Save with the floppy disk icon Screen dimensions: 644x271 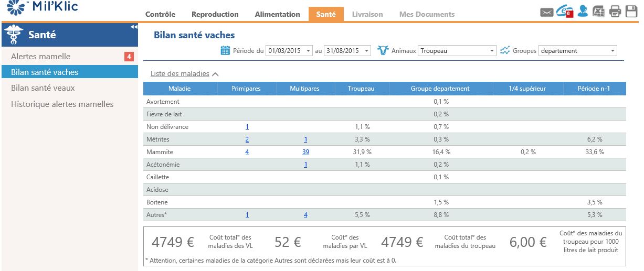631,12
